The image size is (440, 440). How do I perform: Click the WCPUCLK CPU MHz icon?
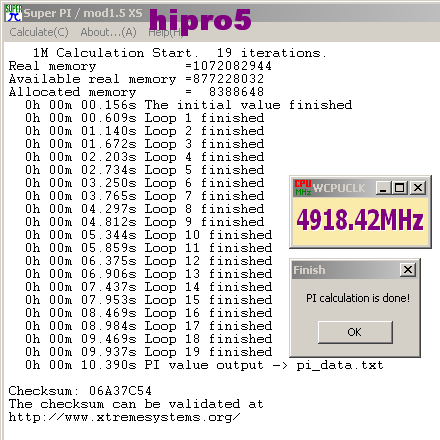pos(303,188)
